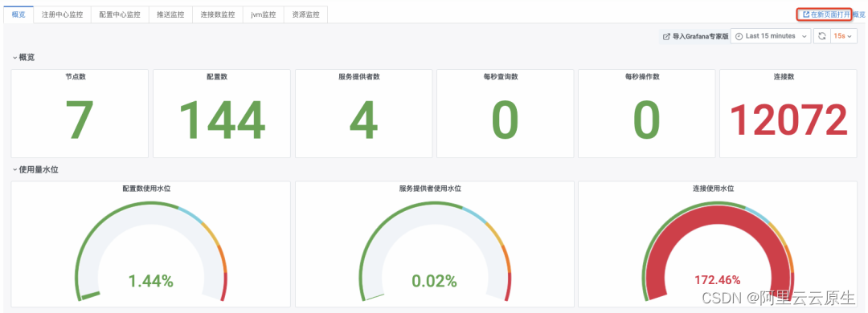Open the 15s refresh interval dropdown
The width and height of the screenshot is (868, 313).
point(844,36)
